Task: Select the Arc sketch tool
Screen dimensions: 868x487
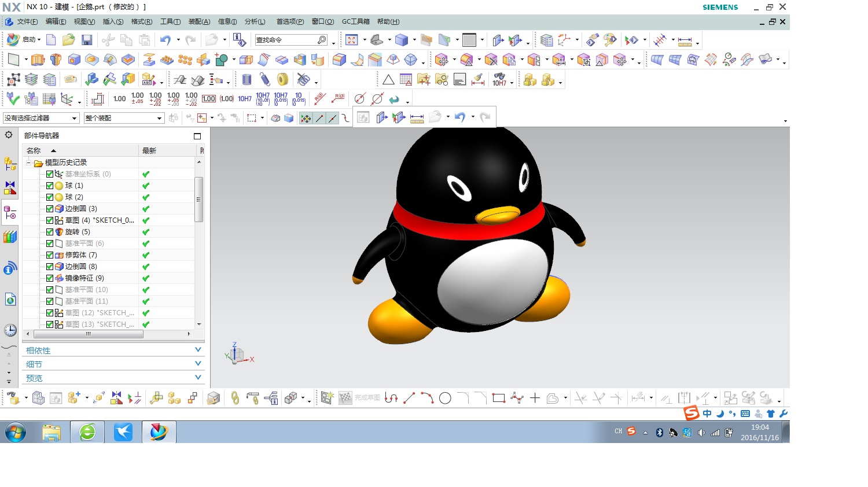Action: click(x=427, y=398)
